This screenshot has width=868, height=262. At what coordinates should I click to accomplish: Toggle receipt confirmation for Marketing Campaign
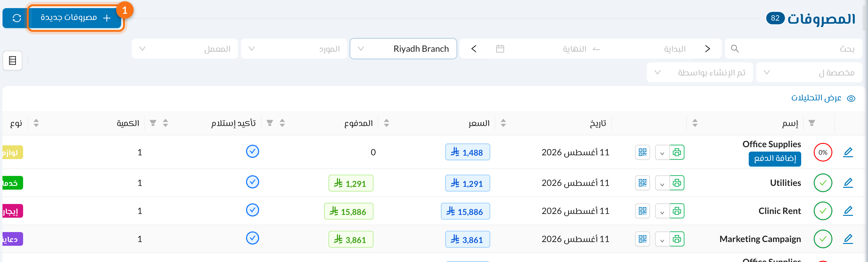(252, 238)
